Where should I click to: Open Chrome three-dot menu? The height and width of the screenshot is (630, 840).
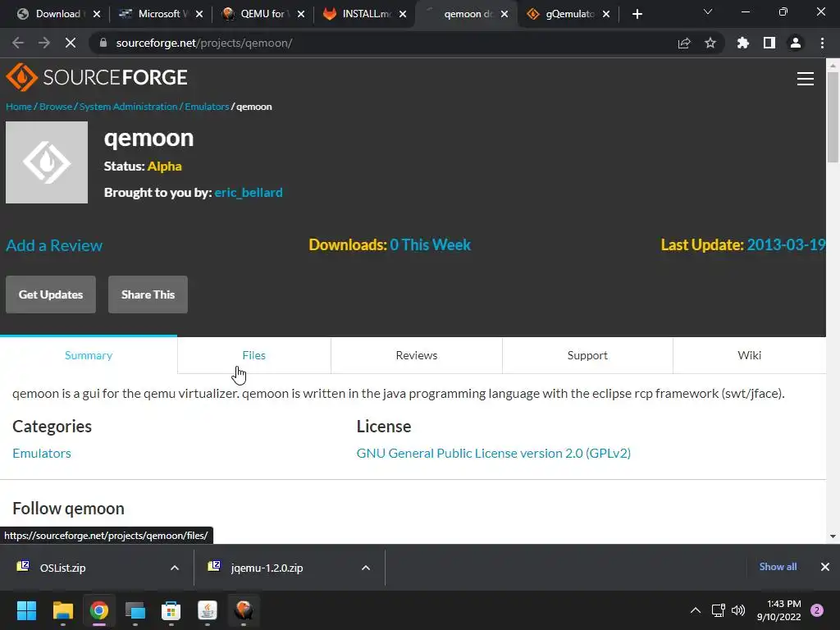click(x=822, y=43)
